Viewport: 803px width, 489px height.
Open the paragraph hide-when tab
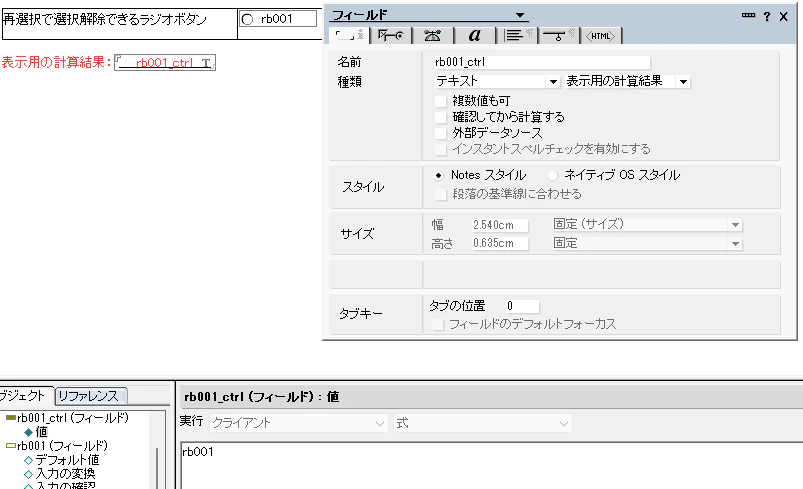coord(559,35)
